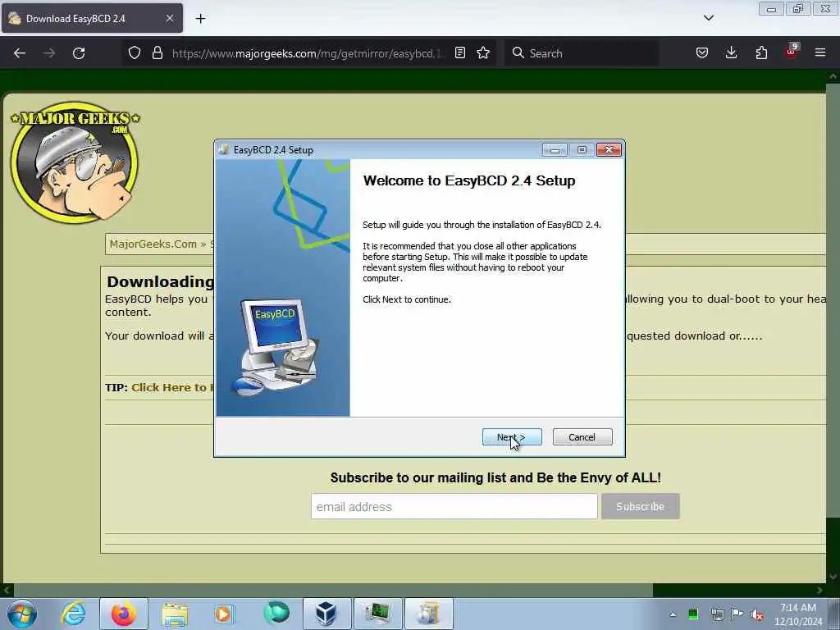840x630 pixels.
Task: Toggle reader view icon in address bar
Action: coord(459,53)
